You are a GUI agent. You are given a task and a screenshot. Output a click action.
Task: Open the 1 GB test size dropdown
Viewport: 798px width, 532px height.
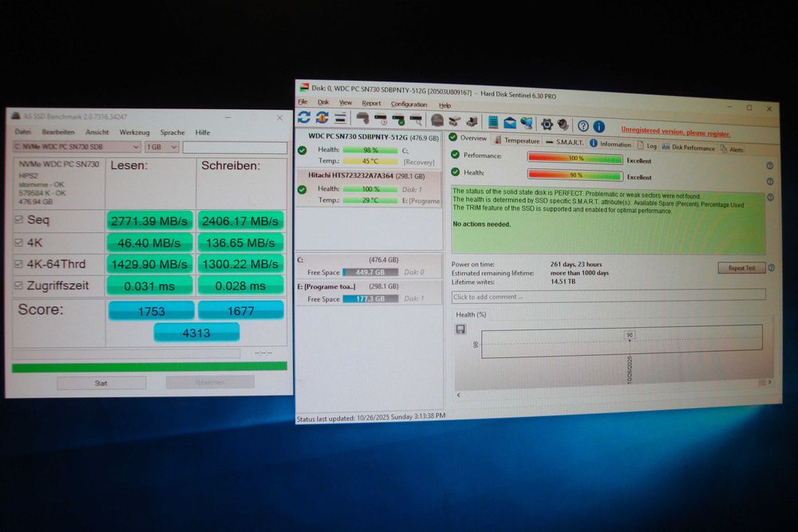[162, 147]
